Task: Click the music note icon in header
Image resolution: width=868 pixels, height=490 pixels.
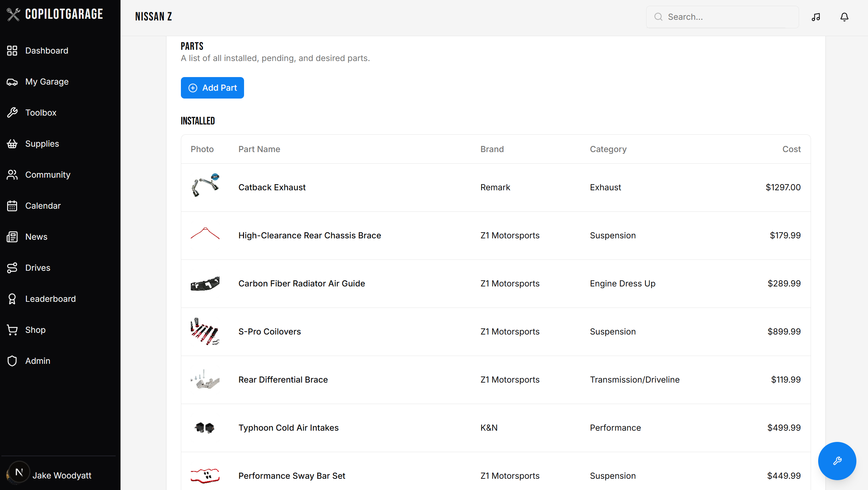Action: coord(816,17)
